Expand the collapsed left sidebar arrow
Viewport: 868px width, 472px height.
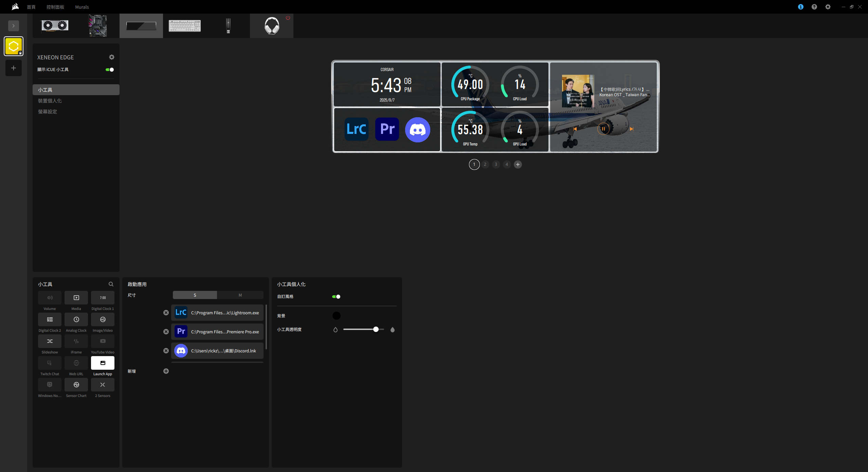tap(14, 26)
